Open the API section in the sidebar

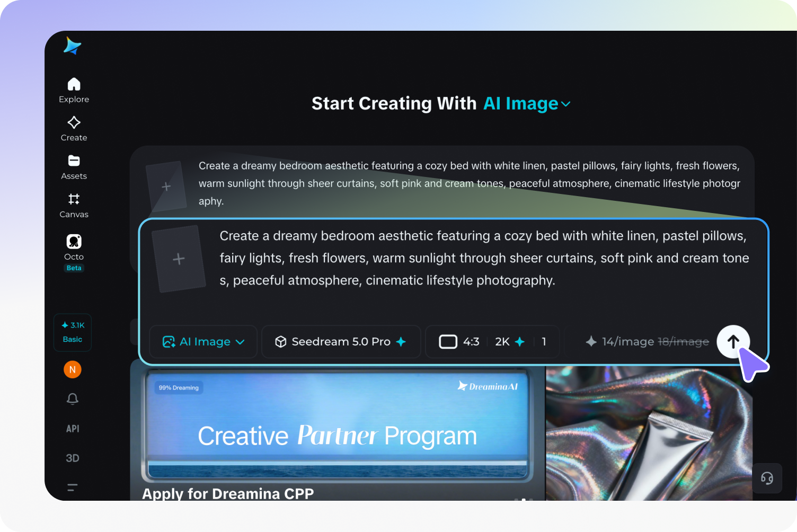[x=73, y=429]
